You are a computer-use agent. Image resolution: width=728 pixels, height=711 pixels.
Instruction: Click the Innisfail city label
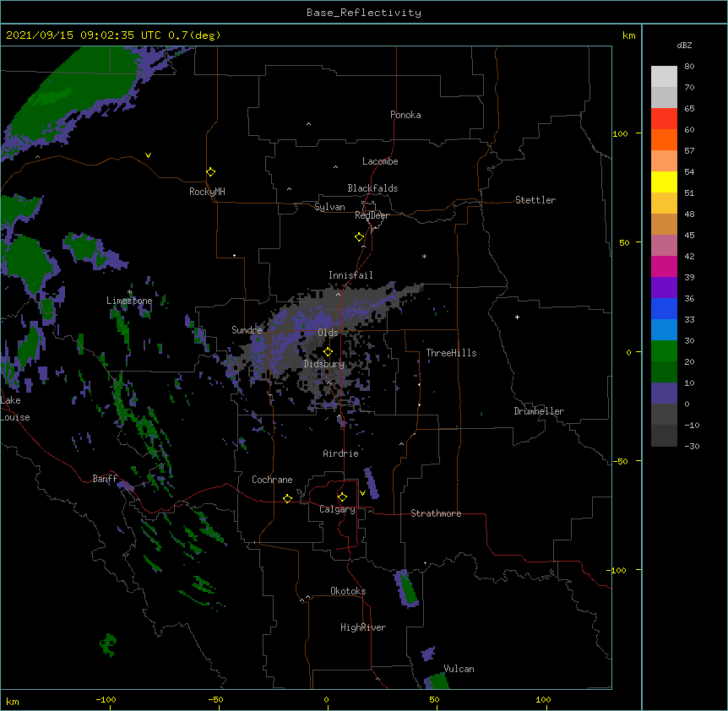(x=350, y=275)
